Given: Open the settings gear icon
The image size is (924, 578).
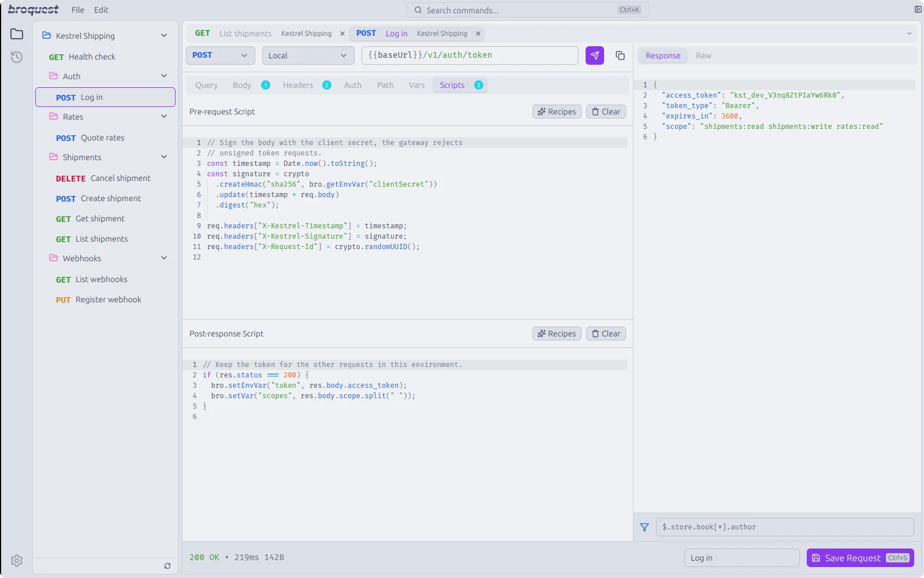Looking at the screenshot, I should click(x=17, y=561).
